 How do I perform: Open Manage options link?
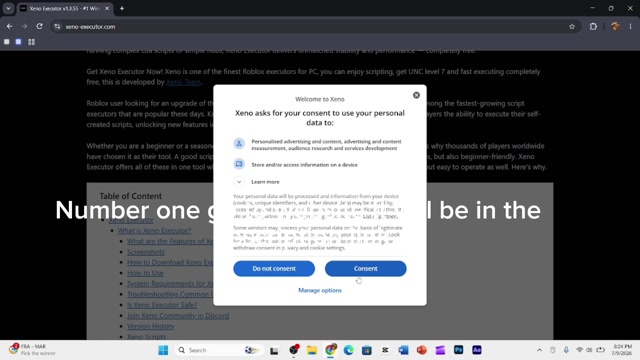click(x=320, y=290)
